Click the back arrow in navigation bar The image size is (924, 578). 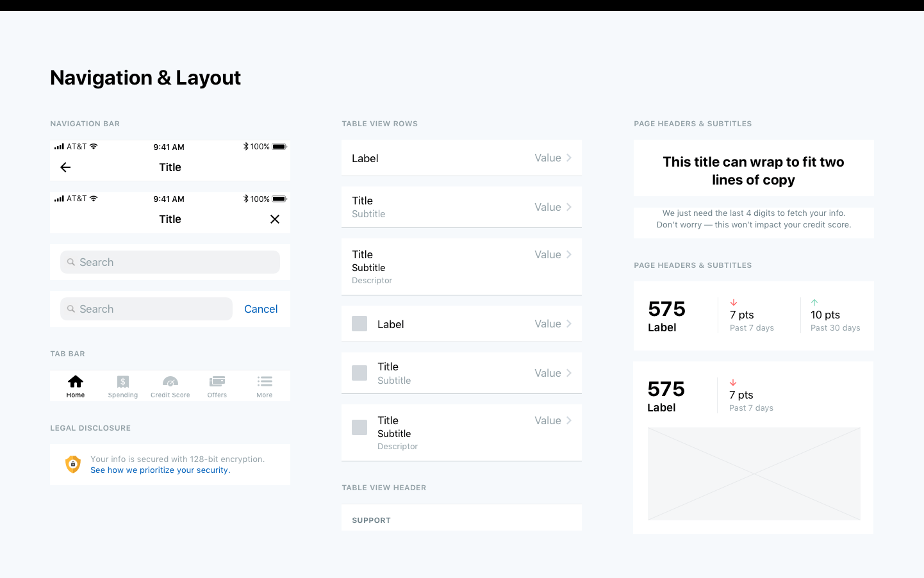point(65,167)
